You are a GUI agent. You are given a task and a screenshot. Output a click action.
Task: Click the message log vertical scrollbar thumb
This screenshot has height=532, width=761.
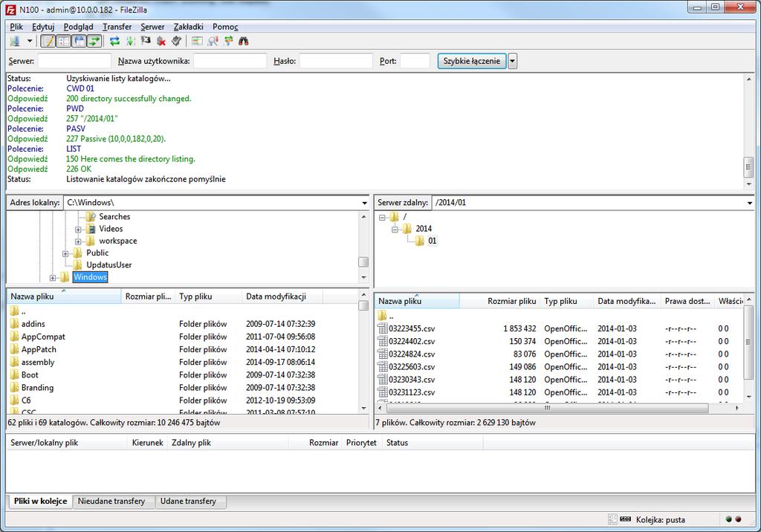[x=748, y=167]
